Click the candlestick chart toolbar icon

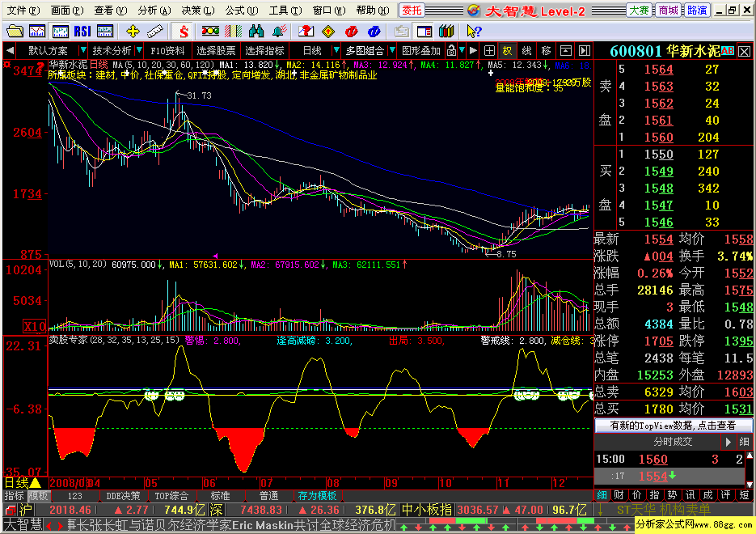click(x=61, y=32)
